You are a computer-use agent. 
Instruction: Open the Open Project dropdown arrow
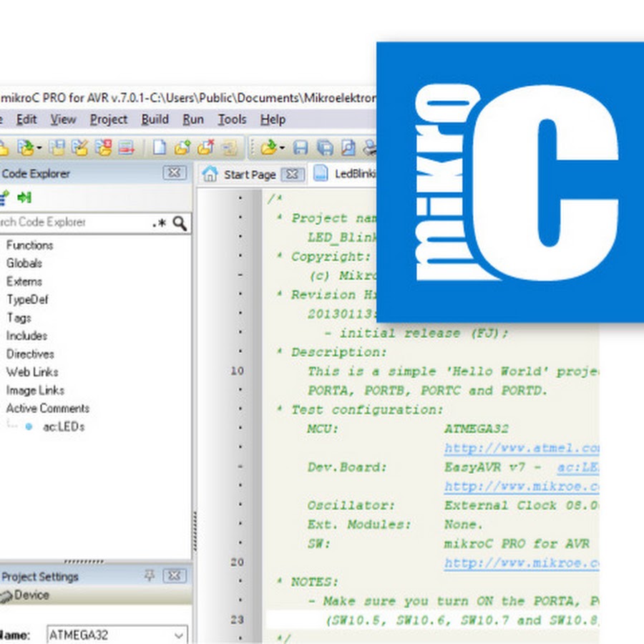39,148
